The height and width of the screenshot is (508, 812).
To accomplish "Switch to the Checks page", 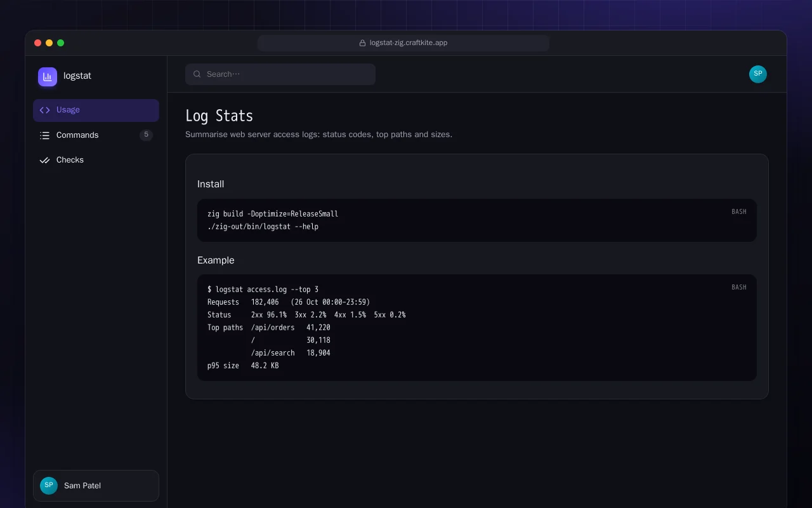I will tap(96, 160).
